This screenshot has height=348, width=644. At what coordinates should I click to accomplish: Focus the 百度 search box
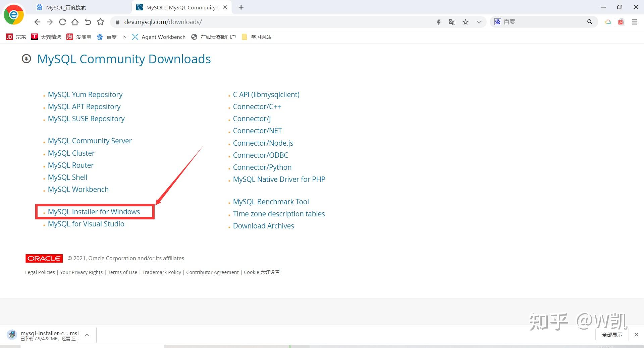click(x=543, y=22)
